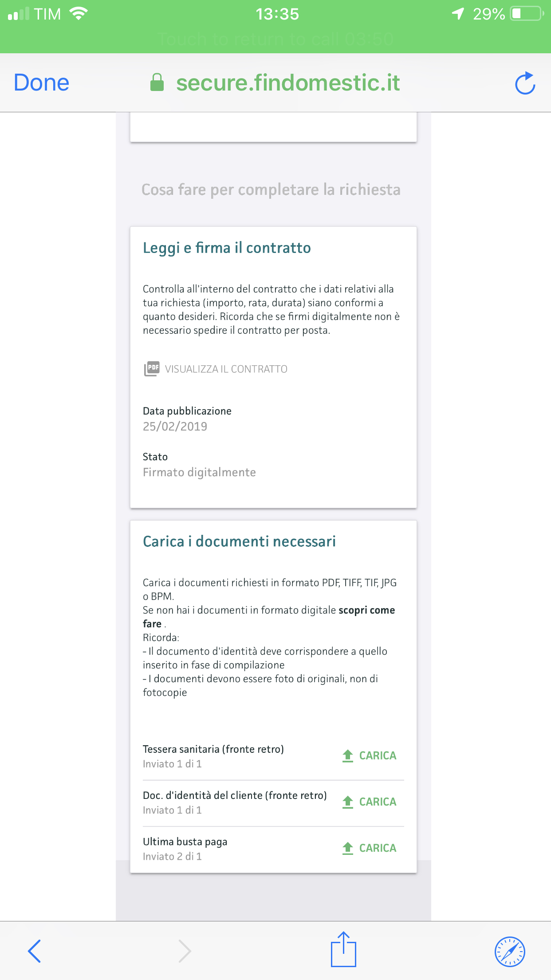Tap upload arrow for Ultima busta paga

click(x=348, y=848)
